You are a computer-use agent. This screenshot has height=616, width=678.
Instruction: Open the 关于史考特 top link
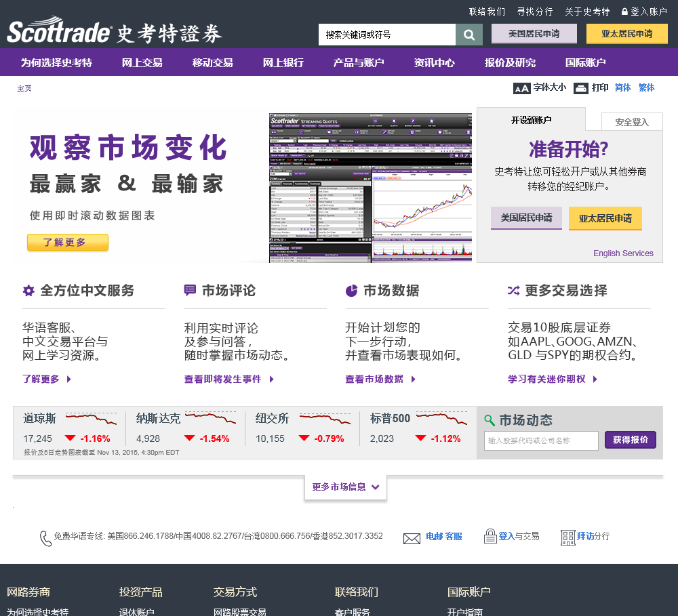click(587, 12)
